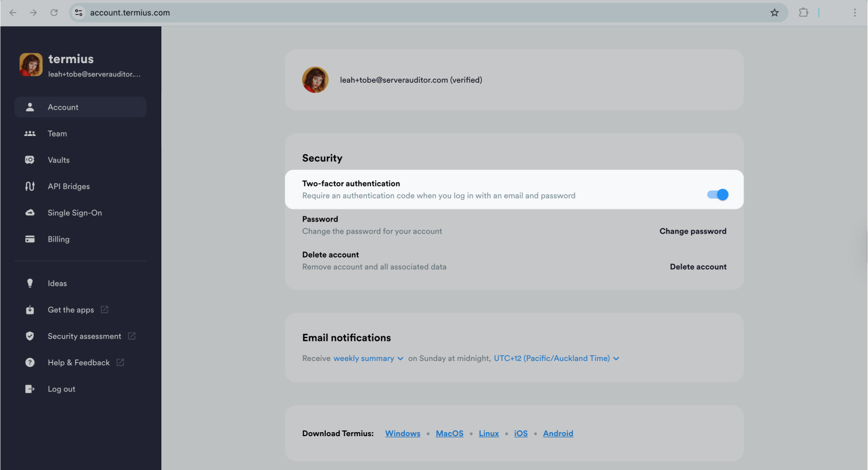Click external link icon beside Security assessment

(x=132, y=336)
